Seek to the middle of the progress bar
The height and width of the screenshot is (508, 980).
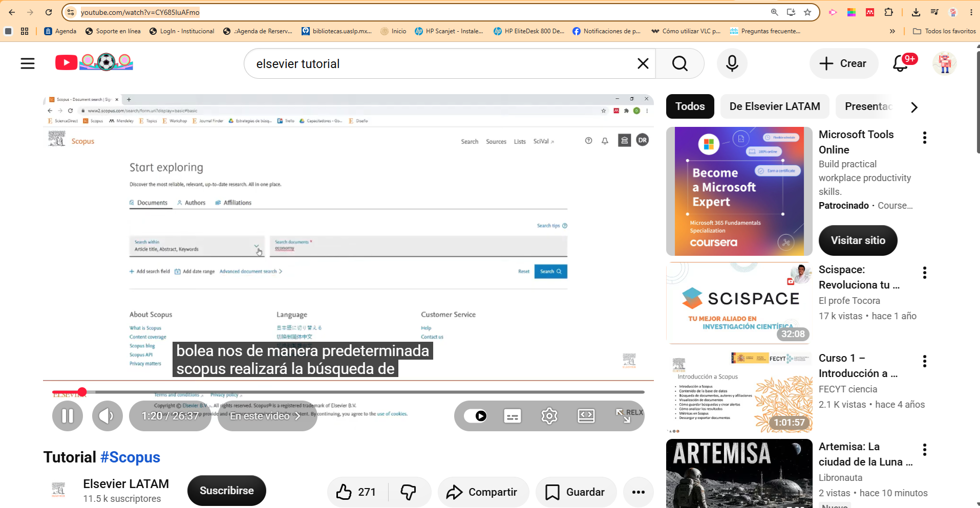348,392
